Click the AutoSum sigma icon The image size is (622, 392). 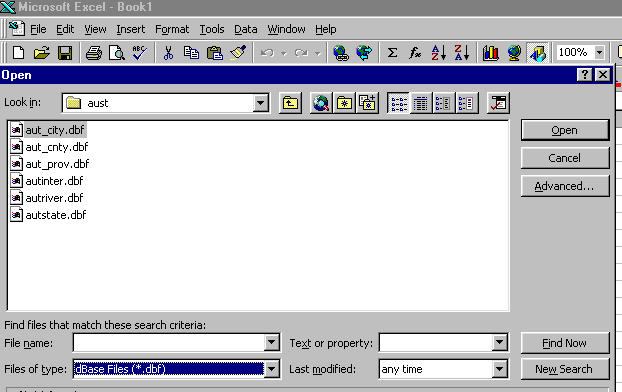click(392, 52)
